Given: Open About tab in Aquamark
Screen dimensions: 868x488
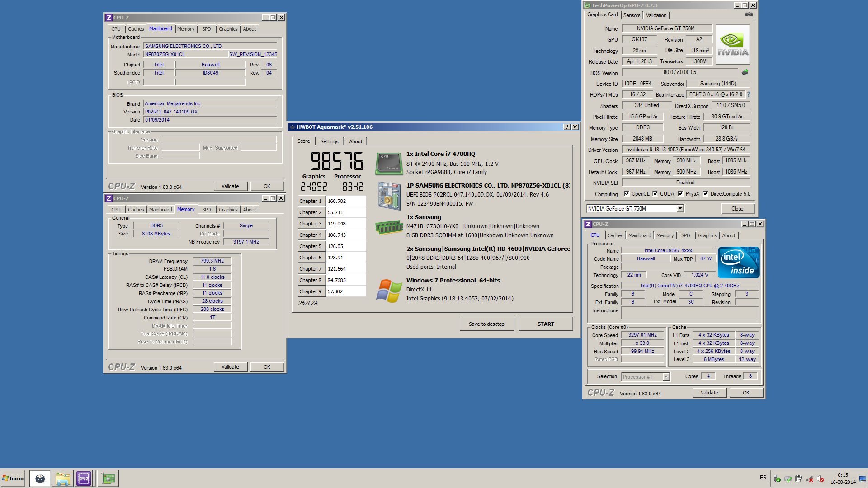Looking at the screenshot, I should (355, 141).
